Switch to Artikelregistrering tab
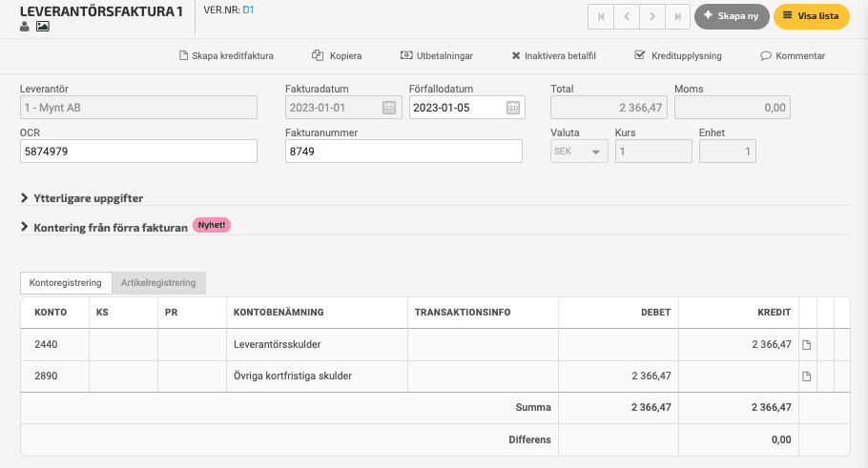Viewport: 868px width, 468px height. pos(158,283)
